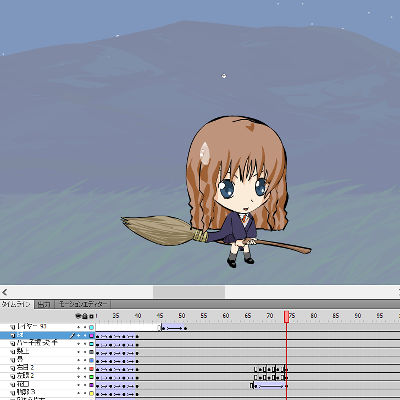Select the 左眼 2 layer name

point(25,376)
